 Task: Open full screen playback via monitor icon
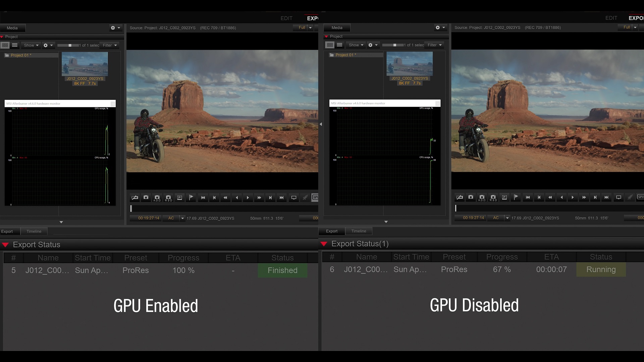(294, 198)
